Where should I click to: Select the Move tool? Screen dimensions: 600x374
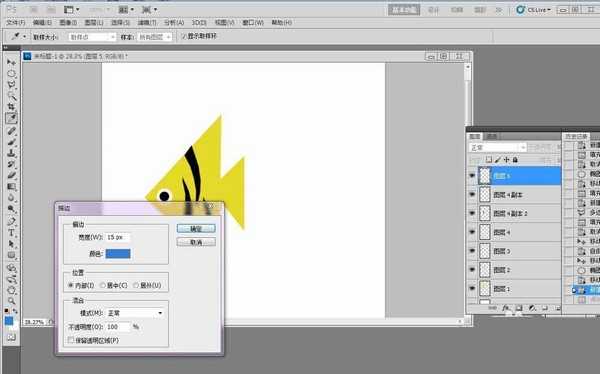point(11,62)
